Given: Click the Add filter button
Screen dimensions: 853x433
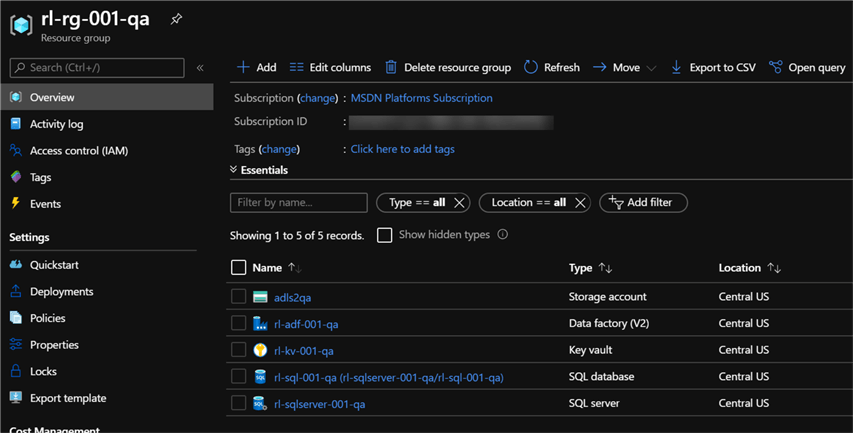Looking at the screenshot, I should click(643, 202).
